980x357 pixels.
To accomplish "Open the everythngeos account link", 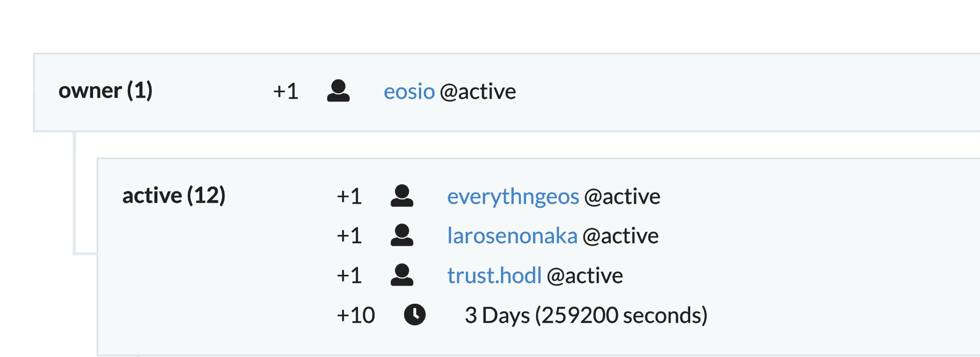I will tap(513, 197).
